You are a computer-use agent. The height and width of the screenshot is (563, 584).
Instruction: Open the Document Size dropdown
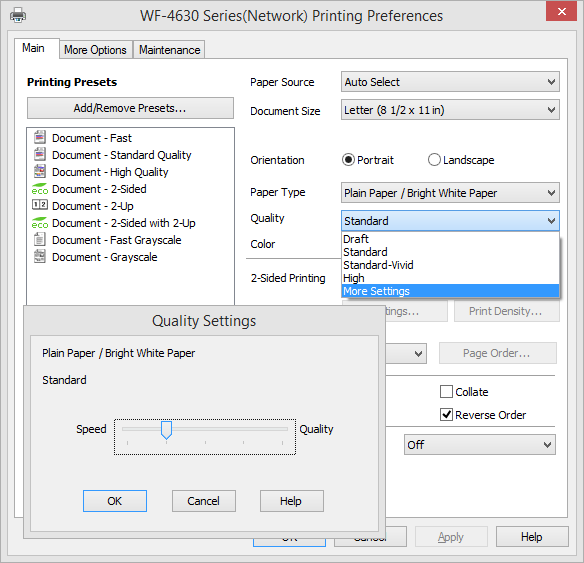tap(450, 110)
